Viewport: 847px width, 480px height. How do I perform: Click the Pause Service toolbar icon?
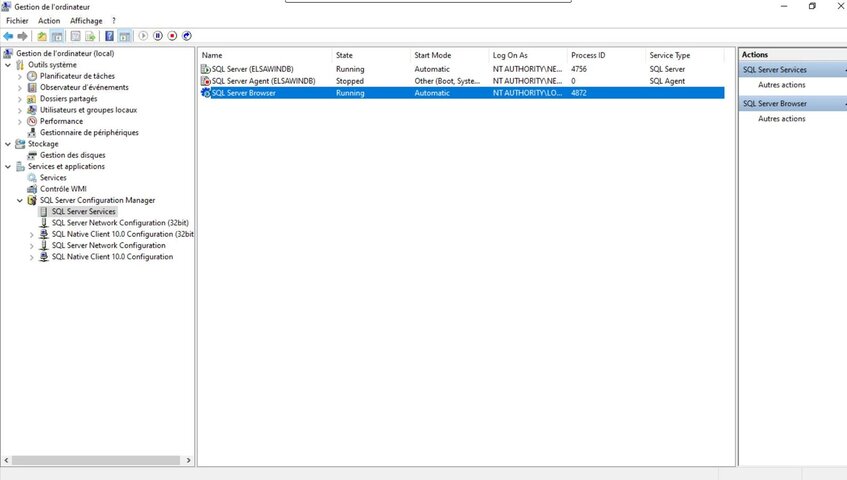158,36
